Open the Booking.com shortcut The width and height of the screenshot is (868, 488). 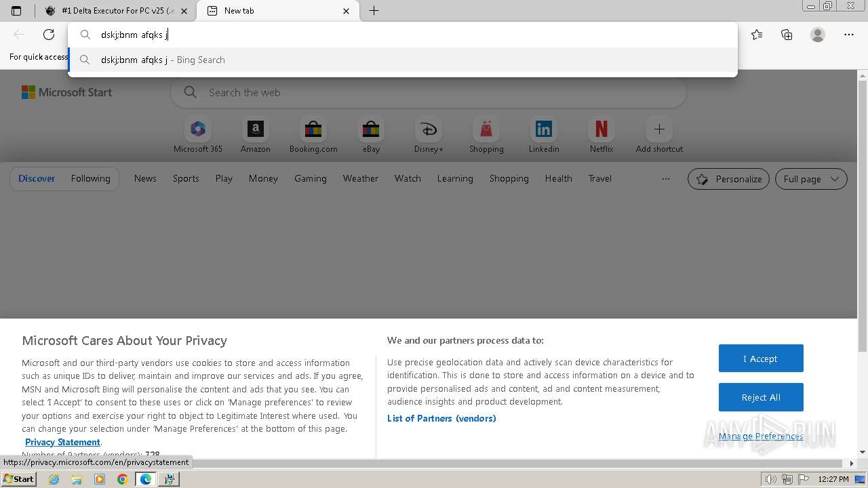[313, 136]
